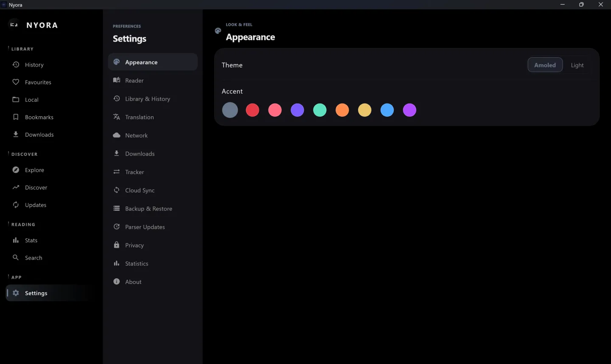The width and height of the screenshot is (611, 364).
Task: Choose the pink accent swatch
Action: (x=275, y=110)
